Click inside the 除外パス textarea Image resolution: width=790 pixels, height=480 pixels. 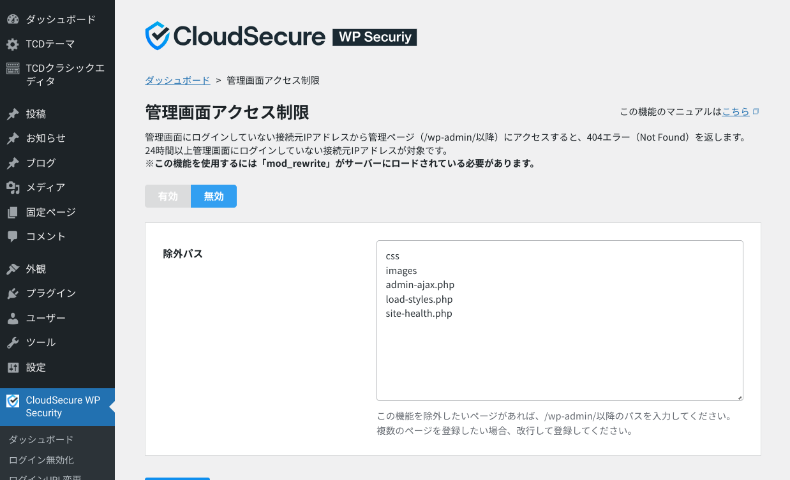(559, 320)
